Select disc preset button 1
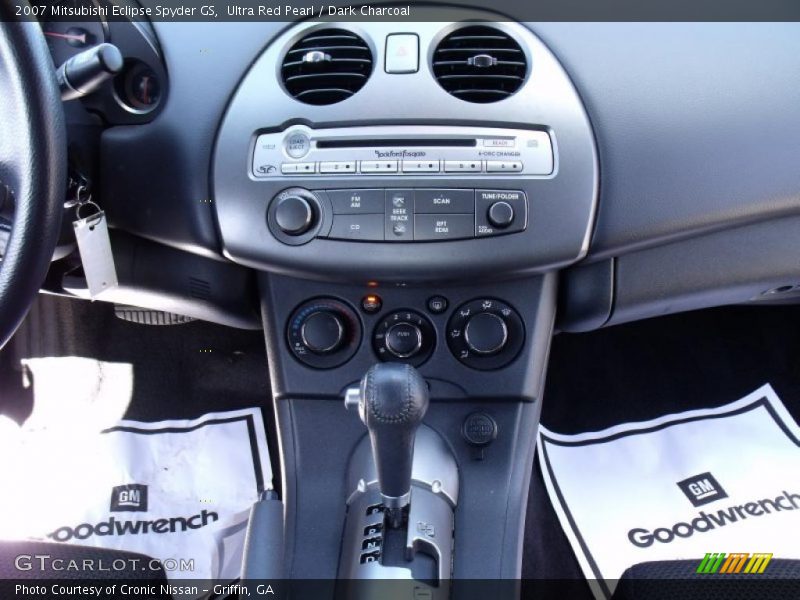Image resolution: width=800 pixels, height=600 pixels. click(x=298, y=167)
